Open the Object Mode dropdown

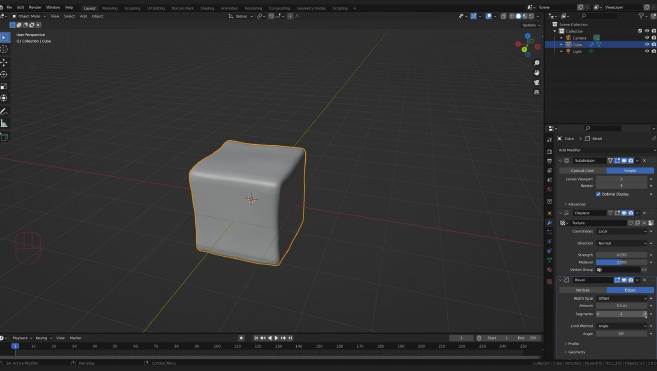pyautogui.click(x=29, y=16)
